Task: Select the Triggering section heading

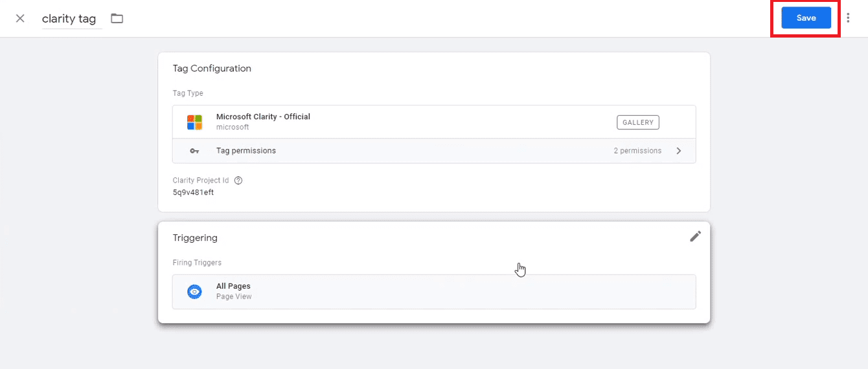Action: coord(195,238)
